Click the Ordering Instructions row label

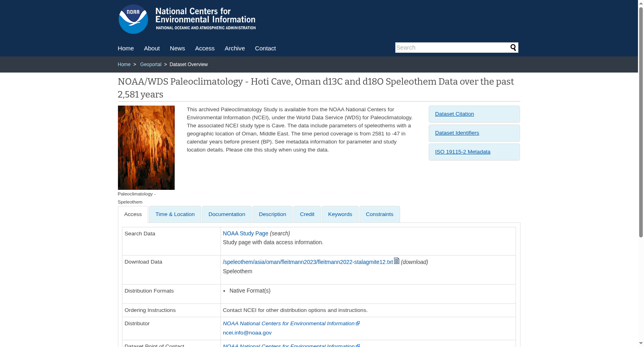click(x=150, y=310)
